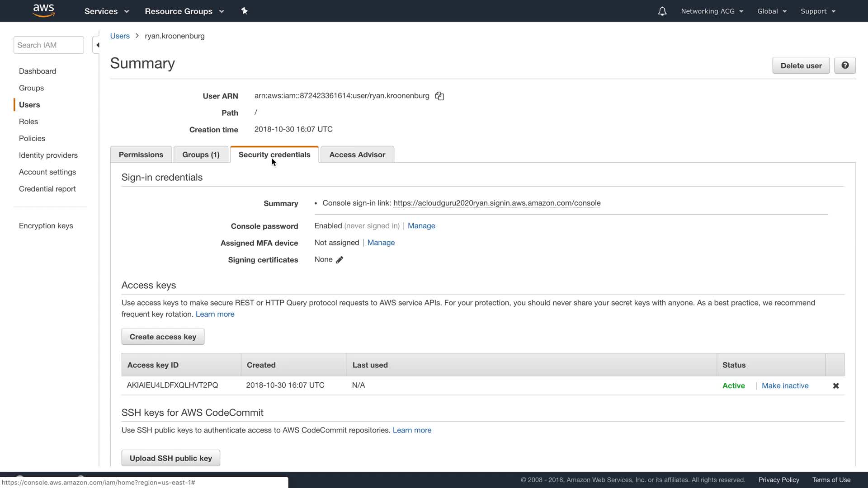Open the Networking ACG account menu
The width and height of the screenshot is (868, 488).
712,11
